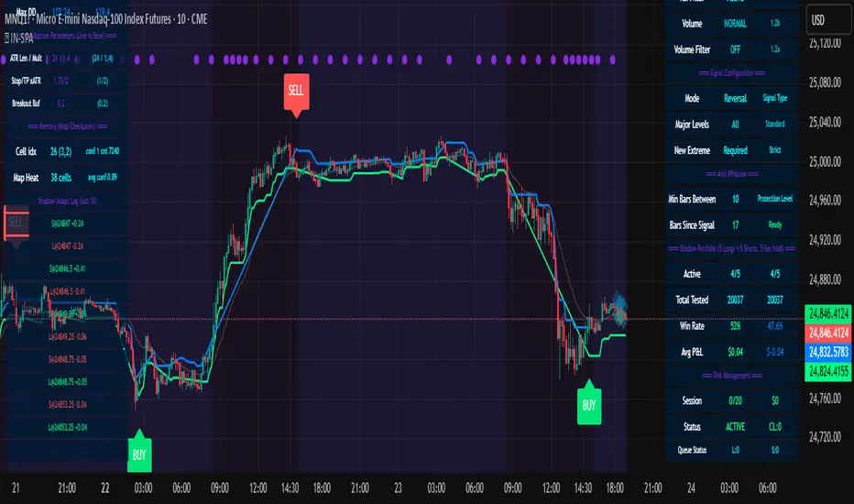
Task: Click the ATR Len / Mult row label
Action: [x=26, y=59]
